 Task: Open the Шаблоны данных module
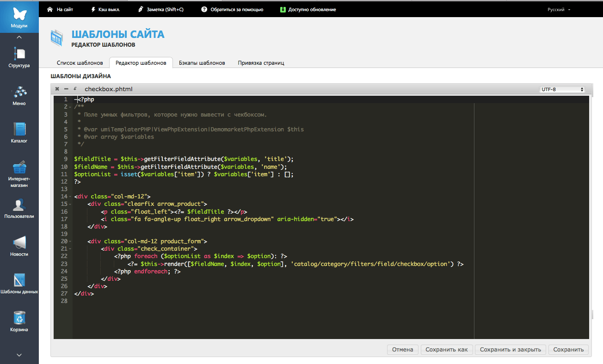(19, 284)
